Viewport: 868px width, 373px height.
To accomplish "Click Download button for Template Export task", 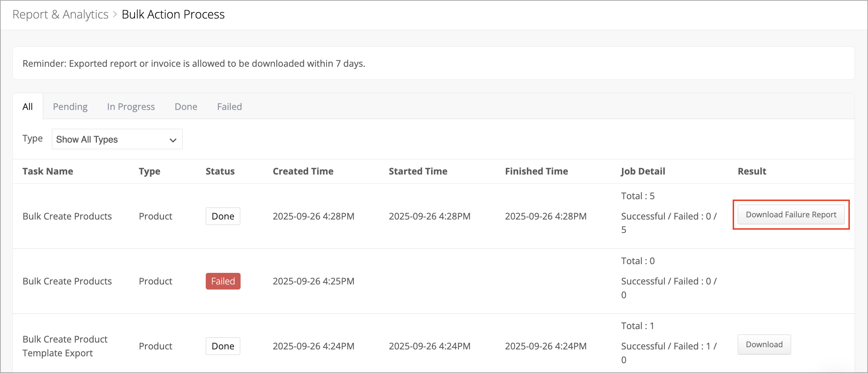I will coord(764,344).
